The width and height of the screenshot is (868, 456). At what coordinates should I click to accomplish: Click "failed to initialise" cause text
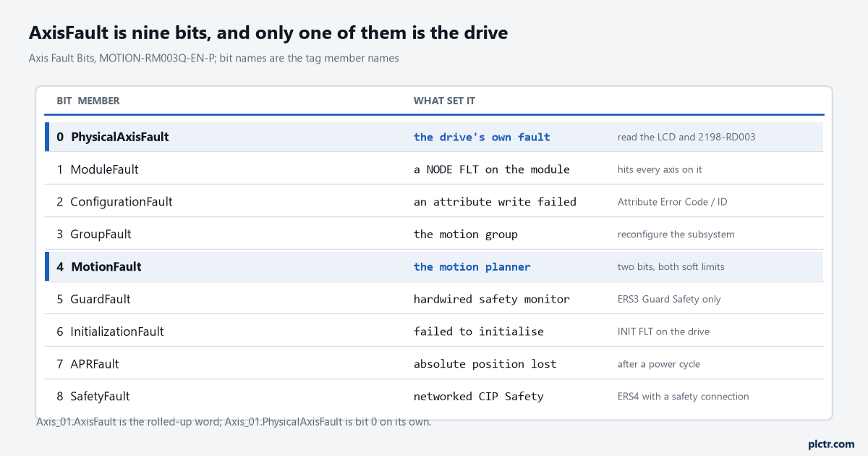pos(479,332)
